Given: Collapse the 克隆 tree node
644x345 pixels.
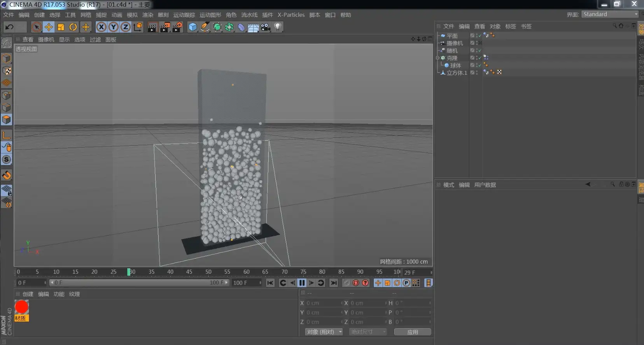Looking at the screenshot, I should pyautogui.click(x=437, y=58).
